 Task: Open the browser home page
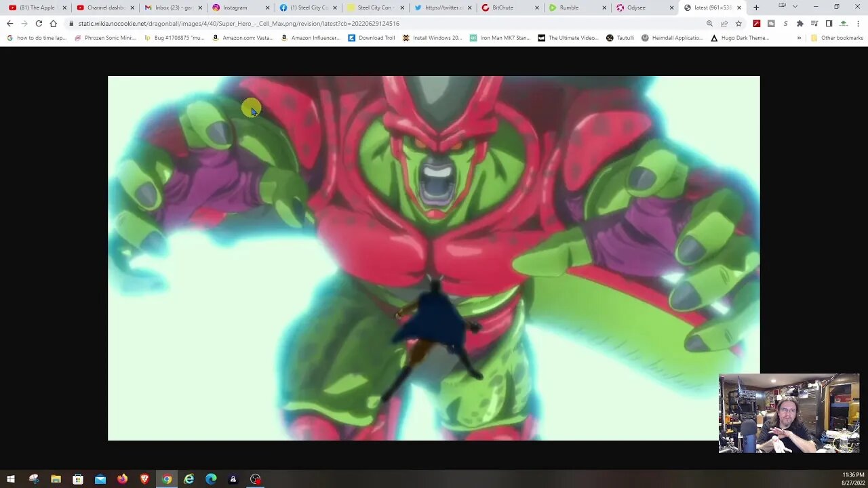click(53, 23)
